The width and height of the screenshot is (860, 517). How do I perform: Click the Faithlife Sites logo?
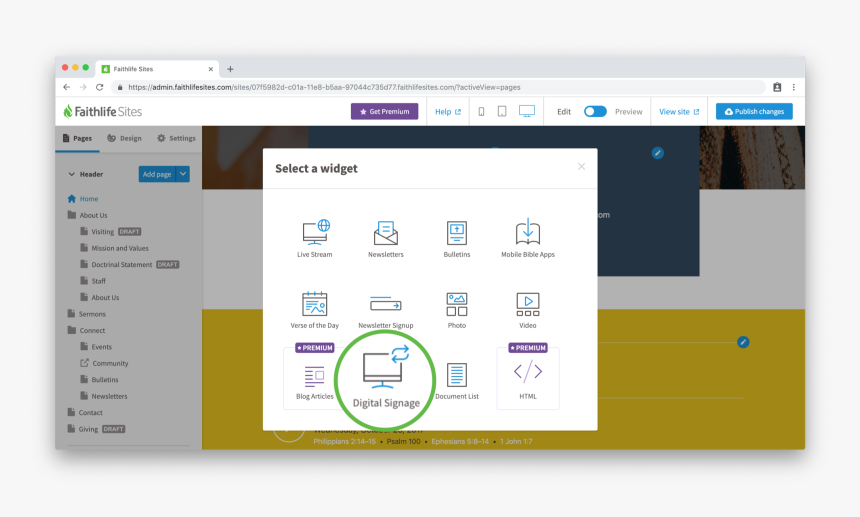tap(103, 111)
